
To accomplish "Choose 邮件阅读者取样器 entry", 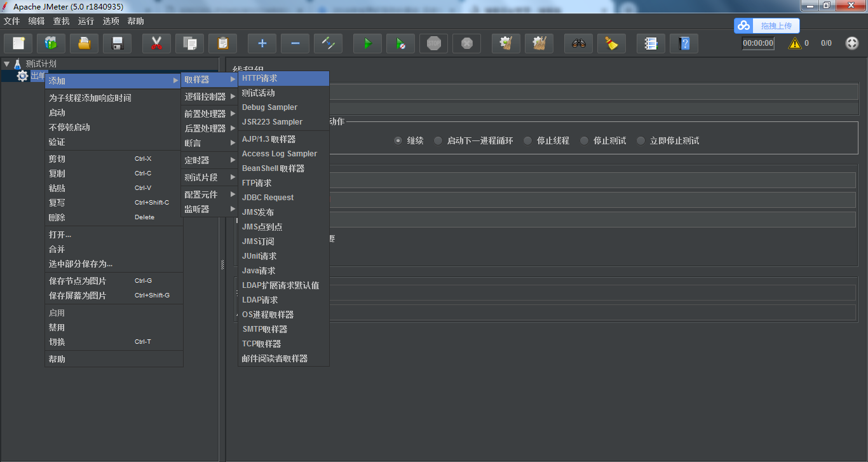I will coord(283,358).
